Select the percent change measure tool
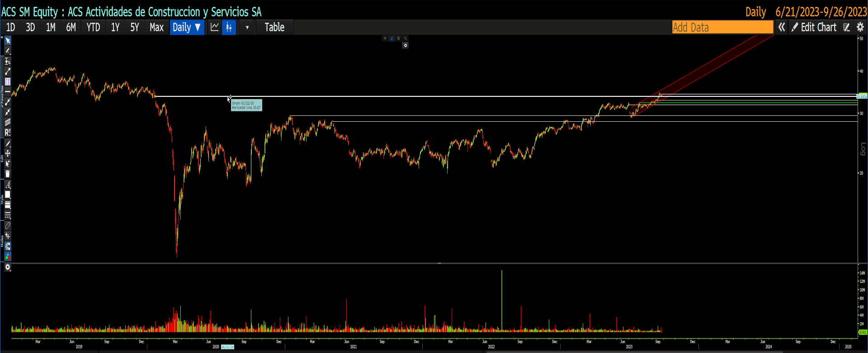 pyautogui.click(x=8, y=61)
